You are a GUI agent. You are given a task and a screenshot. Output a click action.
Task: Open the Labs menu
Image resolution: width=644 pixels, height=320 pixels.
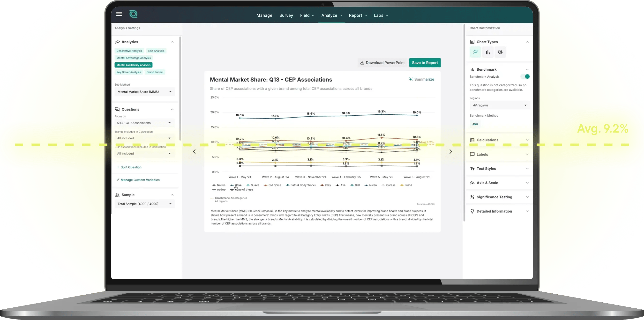381,15
